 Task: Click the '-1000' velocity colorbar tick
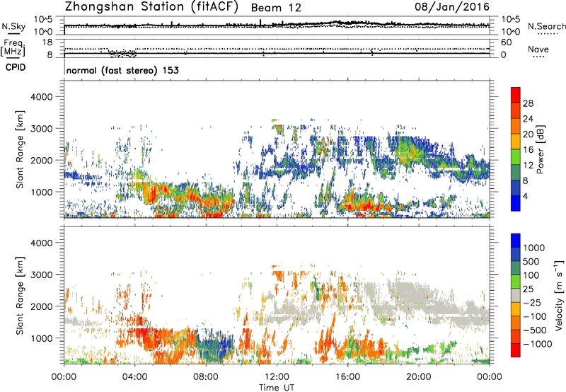pos(537,344)
